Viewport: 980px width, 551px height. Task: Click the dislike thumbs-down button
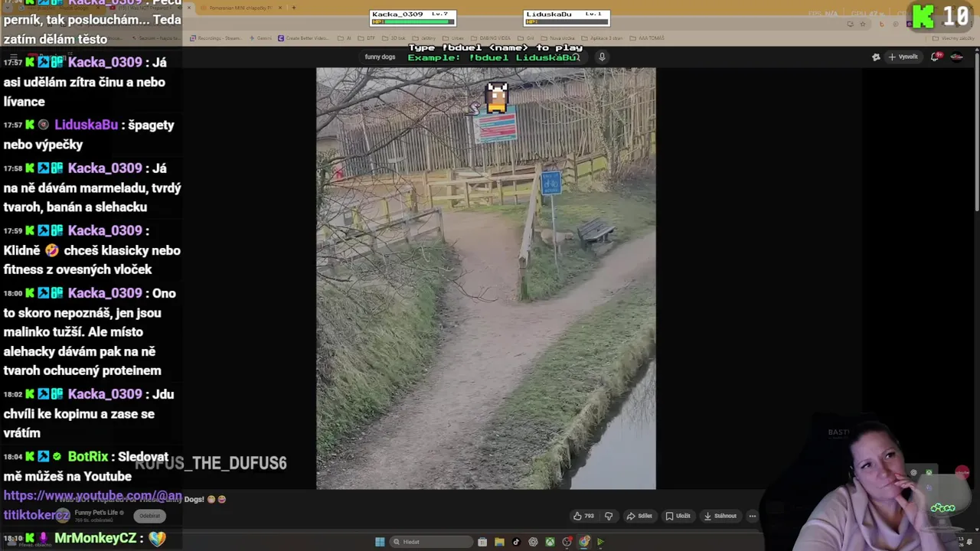609,516
